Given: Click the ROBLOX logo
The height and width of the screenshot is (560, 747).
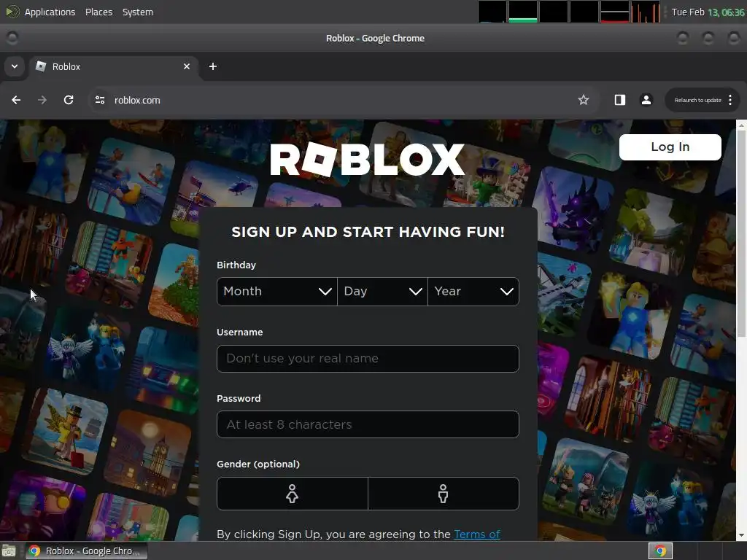Looking at the screenshot, I should 368,160.
